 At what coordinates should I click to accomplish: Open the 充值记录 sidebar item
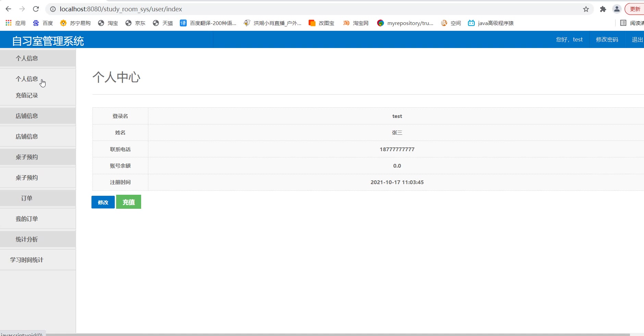[x=27, y=95]
